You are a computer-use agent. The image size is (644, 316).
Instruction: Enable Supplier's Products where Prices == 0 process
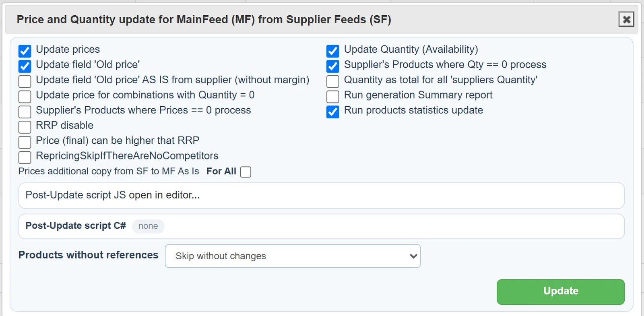[25, 112]
